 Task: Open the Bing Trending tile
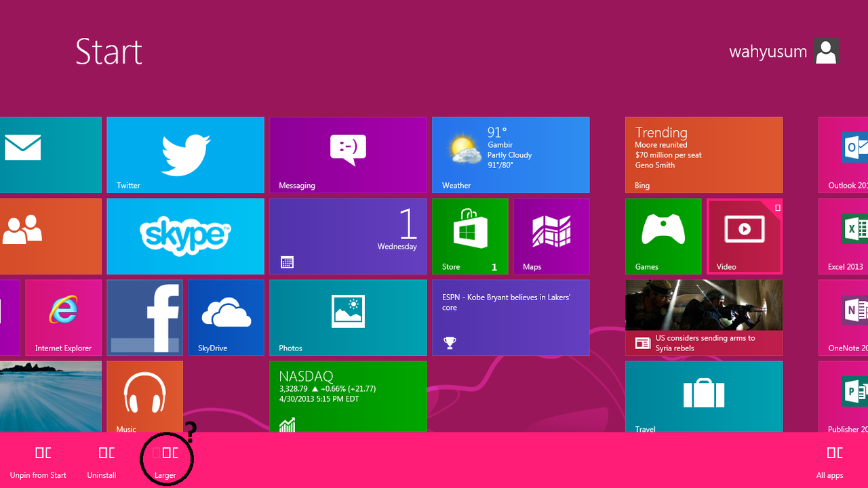click(x=704, y=155)
